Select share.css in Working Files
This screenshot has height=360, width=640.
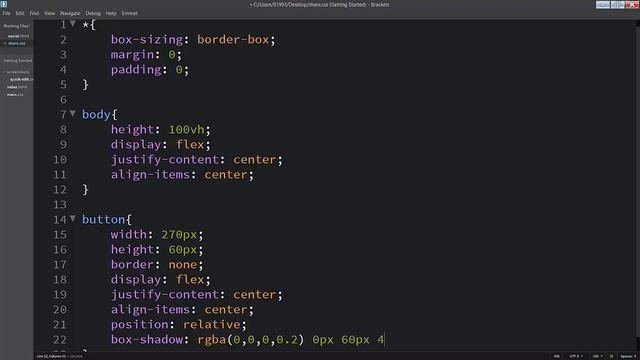click(x=17, y=43)
